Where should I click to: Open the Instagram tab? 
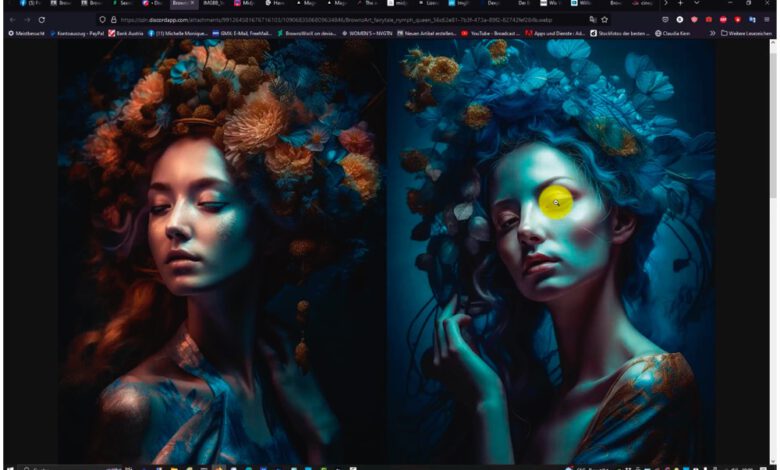[245, 3]
